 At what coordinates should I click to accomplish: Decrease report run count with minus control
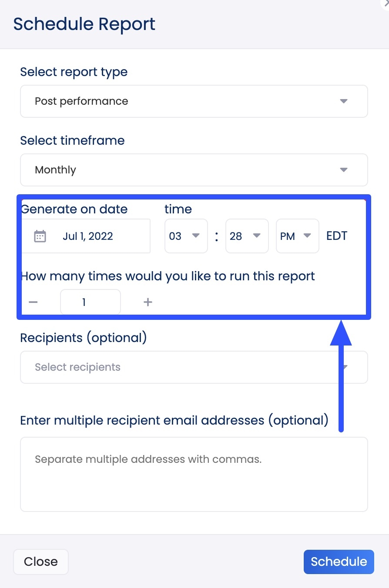(x=33, y=302)
